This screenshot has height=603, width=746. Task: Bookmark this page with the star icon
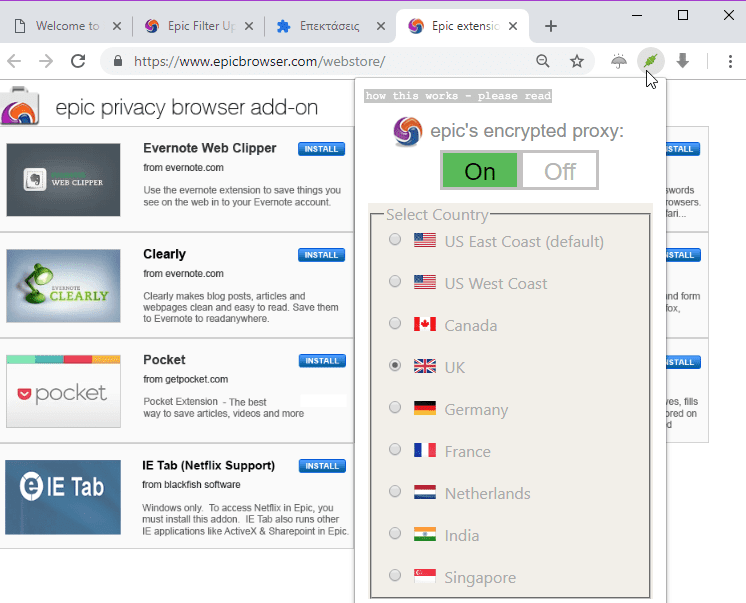point(577,61)
